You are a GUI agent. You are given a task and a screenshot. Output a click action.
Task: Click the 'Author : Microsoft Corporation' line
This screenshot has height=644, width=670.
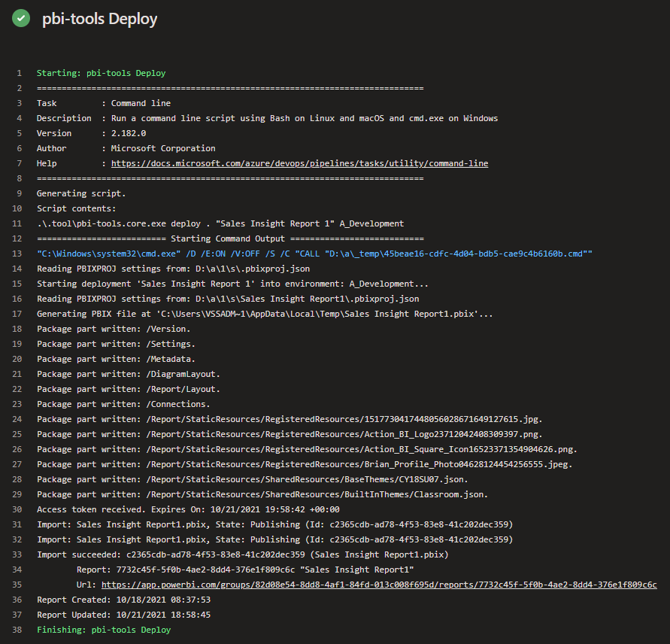pos(126,148)
